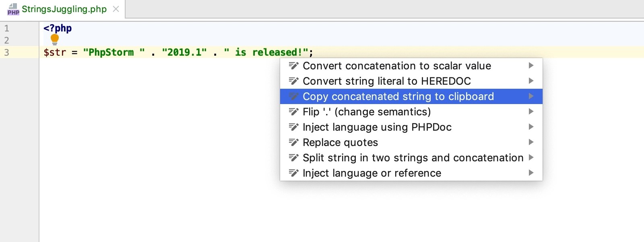The width and height of the screenshot is (644, 242).
Task: Choose Split string in two strings and concatenation
Action: tap(411, 158)
